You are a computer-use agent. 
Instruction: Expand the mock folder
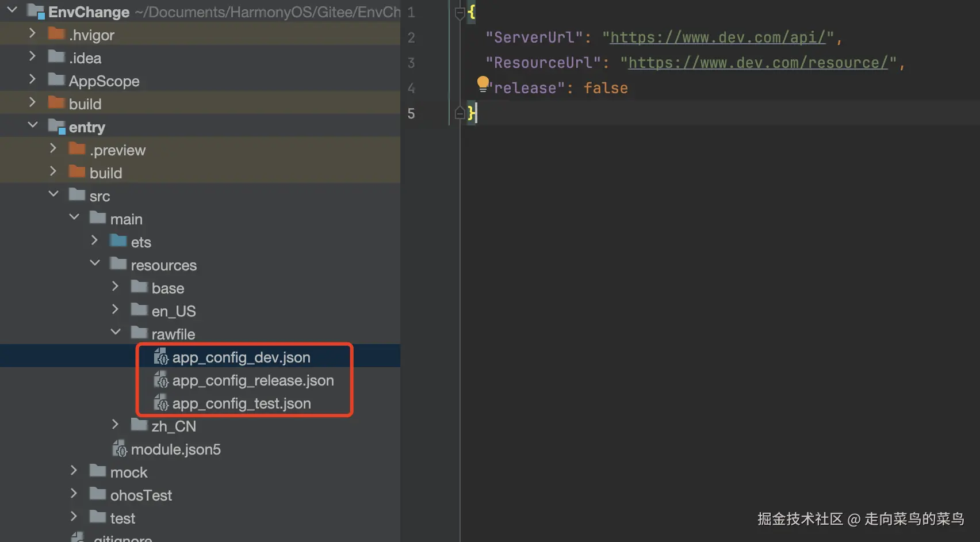74,470
